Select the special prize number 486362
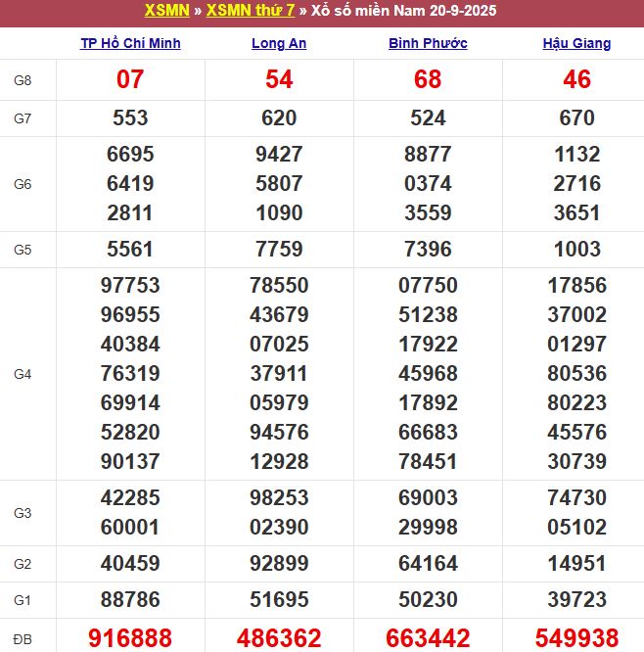Viewport: 644px width, 652px height. click(x=279, y=638)
